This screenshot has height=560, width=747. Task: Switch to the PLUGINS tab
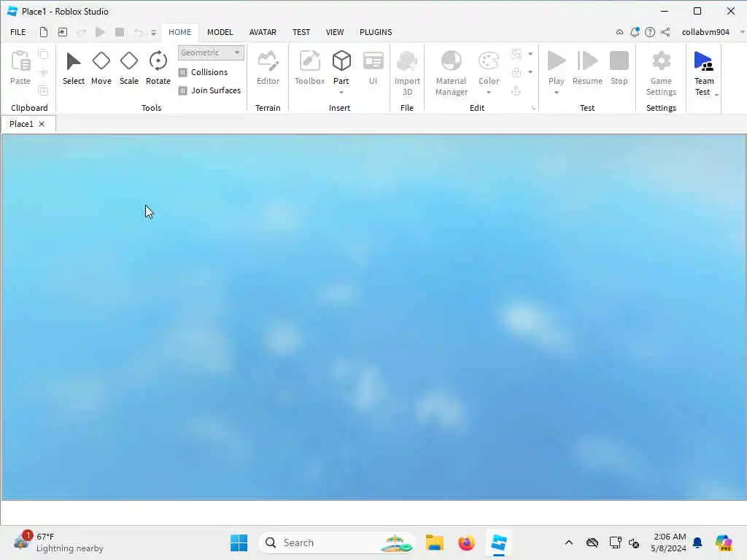[376, 32]
